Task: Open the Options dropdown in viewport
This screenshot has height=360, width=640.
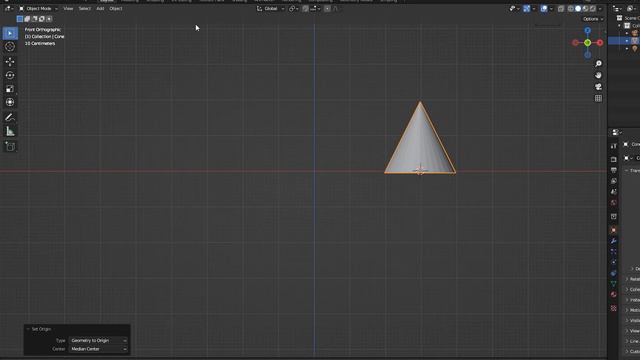Action: (593, 19)
